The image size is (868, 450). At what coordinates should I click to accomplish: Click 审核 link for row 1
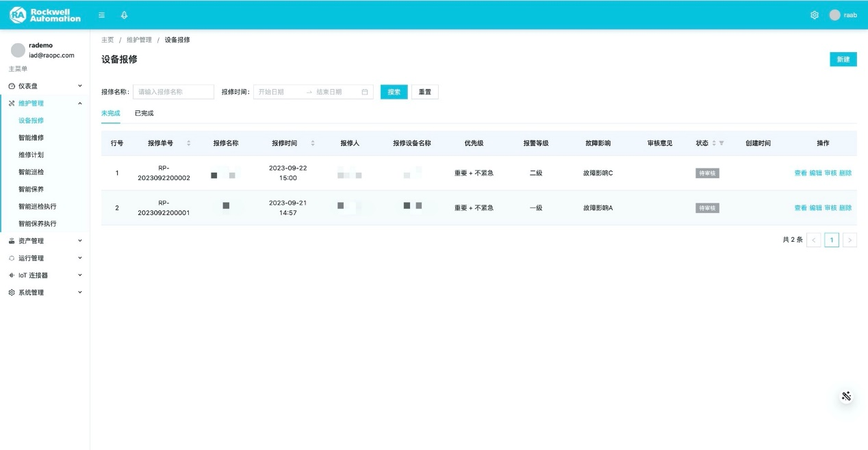[830, 173]
